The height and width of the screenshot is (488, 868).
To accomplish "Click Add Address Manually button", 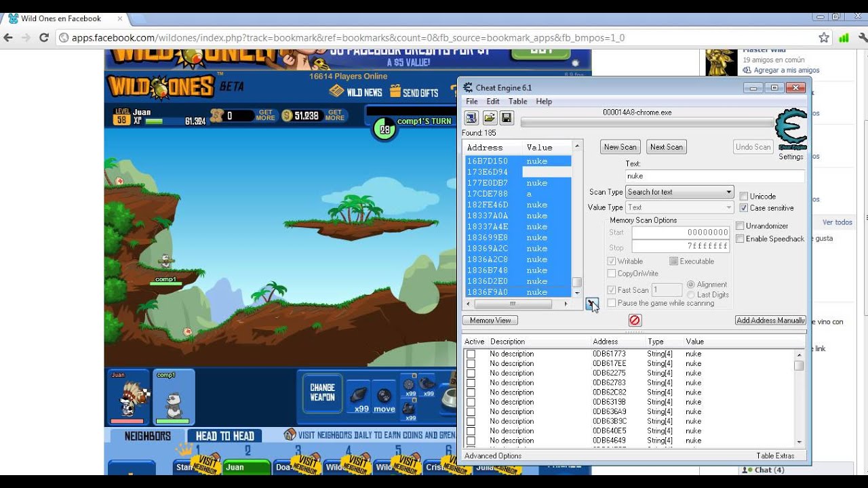I will [x=770, y=320].
